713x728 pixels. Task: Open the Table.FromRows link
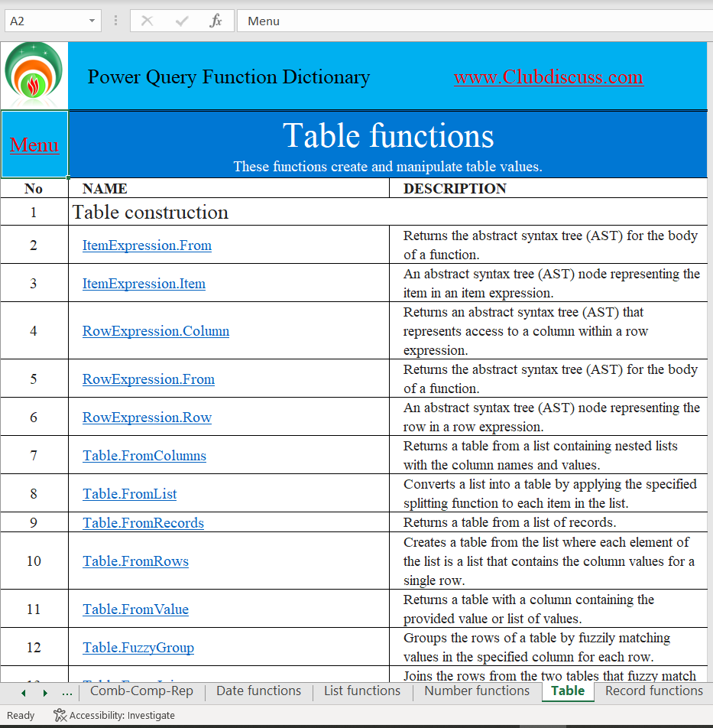[136, 561]
